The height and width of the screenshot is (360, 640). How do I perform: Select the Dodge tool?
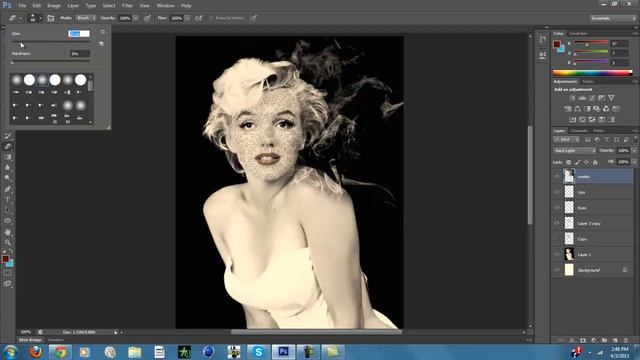pos(8,178)
